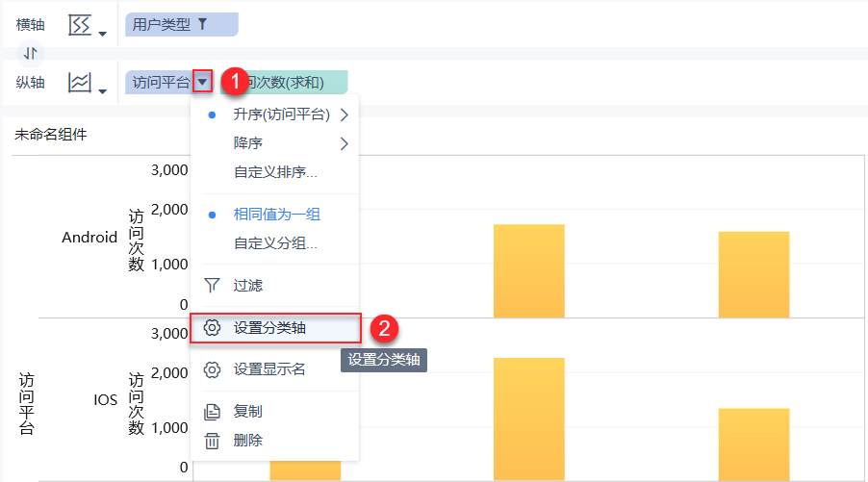Click the trash icon beside 删除
Viewport: 868px width, 482px height.
(213, 441)
